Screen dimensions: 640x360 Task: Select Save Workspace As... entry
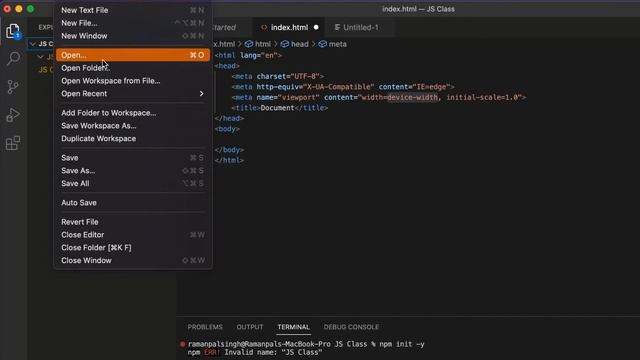click(133, 126)
